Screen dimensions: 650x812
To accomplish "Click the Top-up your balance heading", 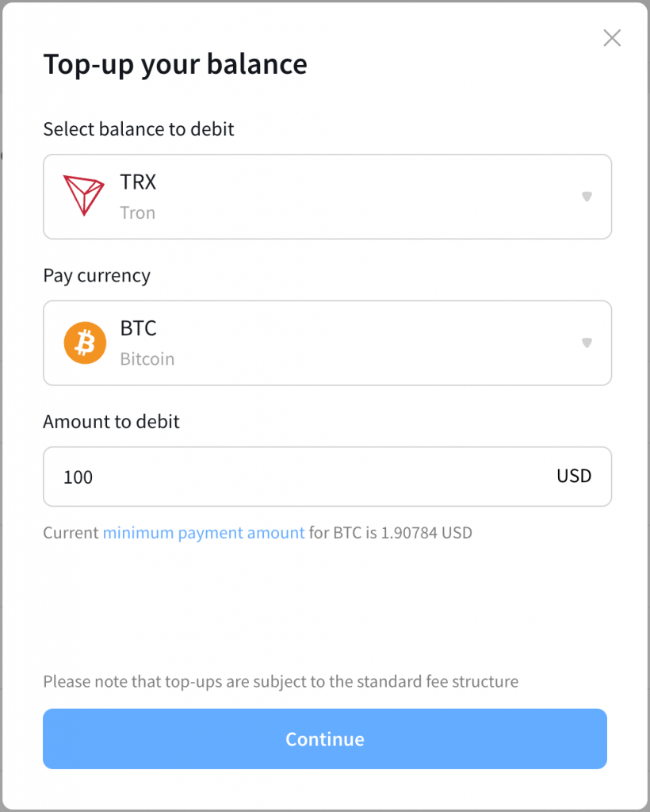I will pyautogui.click(x=175, y=64).
